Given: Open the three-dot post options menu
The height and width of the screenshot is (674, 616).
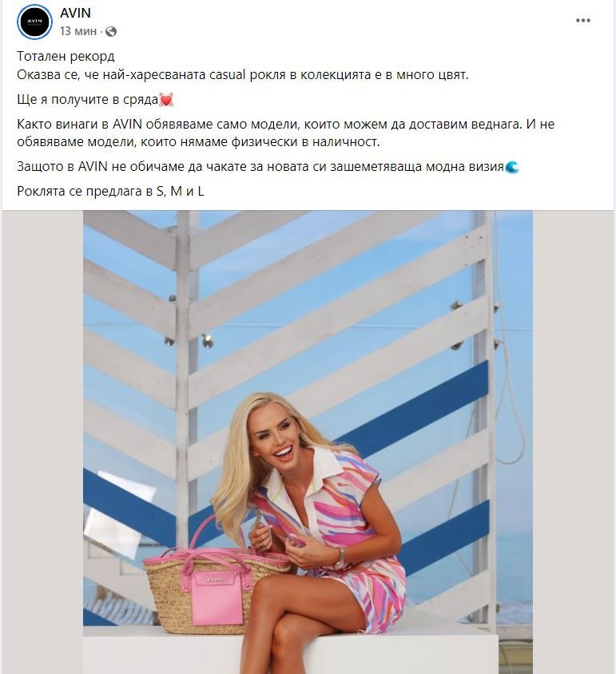Looking at the screenshot, I should click(583, 20).
